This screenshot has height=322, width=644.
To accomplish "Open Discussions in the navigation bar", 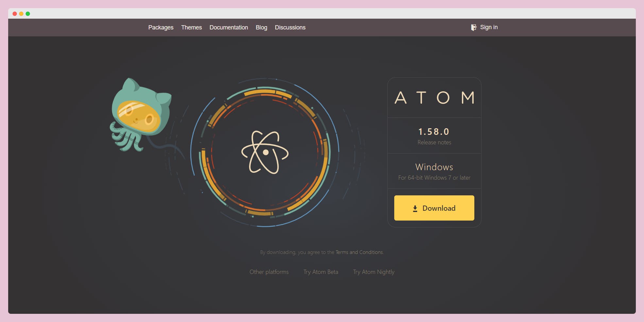I will (290, 27).
